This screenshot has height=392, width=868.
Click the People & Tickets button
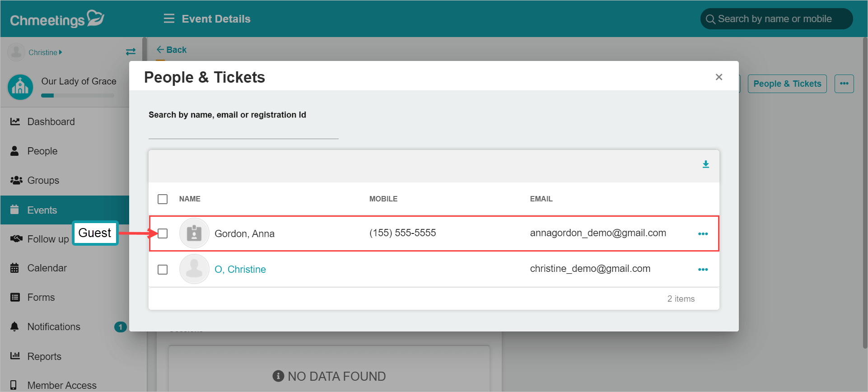click(787, 84)
